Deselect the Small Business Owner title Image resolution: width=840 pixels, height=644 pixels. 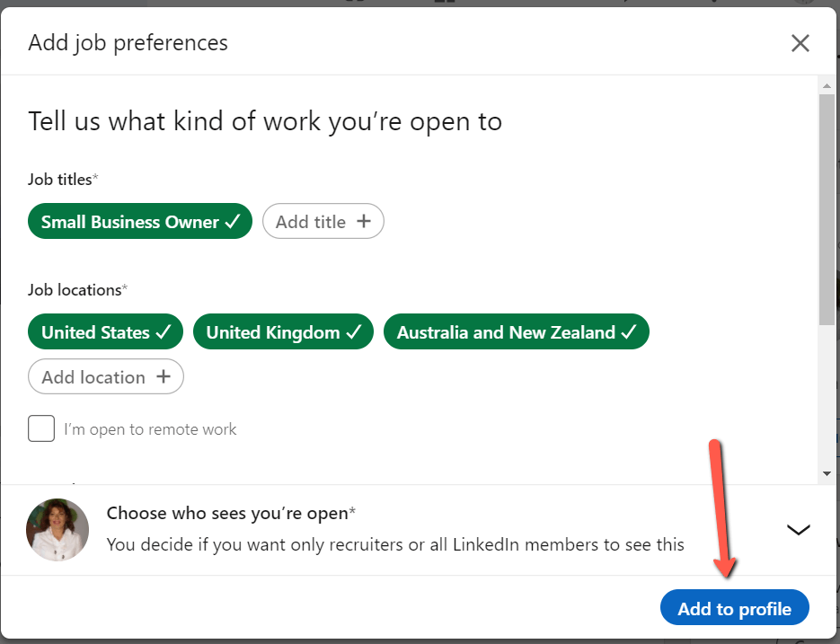coord(140,221)
